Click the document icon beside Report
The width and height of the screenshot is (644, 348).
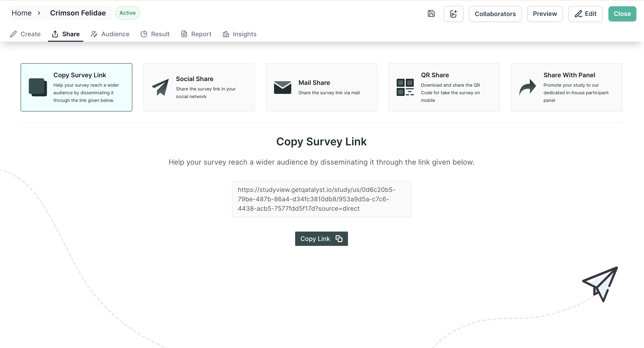tap(184, 34)
